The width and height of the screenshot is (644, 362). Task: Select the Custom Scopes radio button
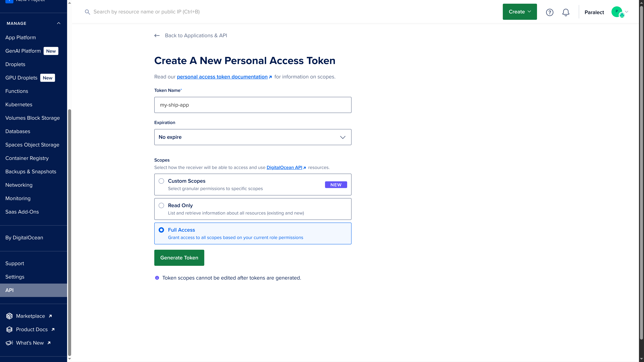[161, 181]
